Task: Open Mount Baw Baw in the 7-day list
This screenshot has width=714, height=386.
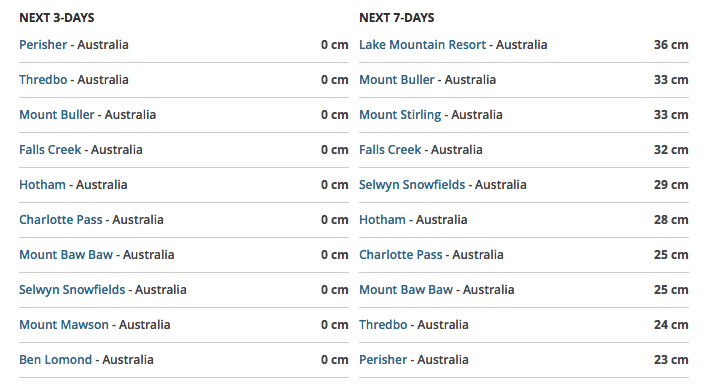Action: [x=406, y=290]
